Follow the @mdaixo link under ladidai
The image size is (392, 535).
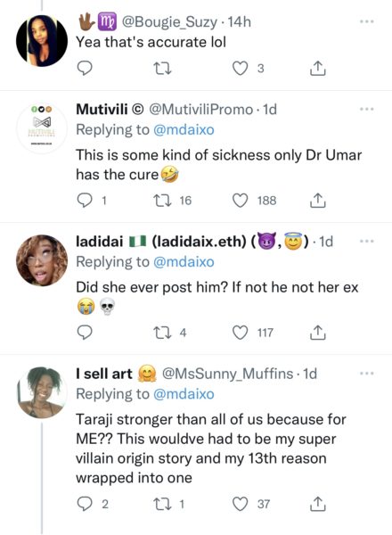(x=184, y=261)
